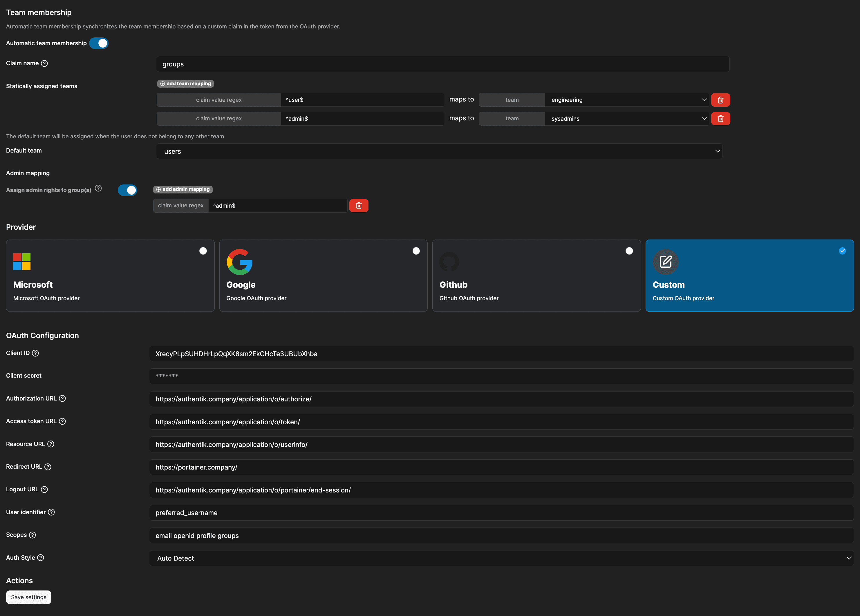The image size is (860, 616).
Task: Open the Default team users dropdown
Action: click(x=439, y=151)
